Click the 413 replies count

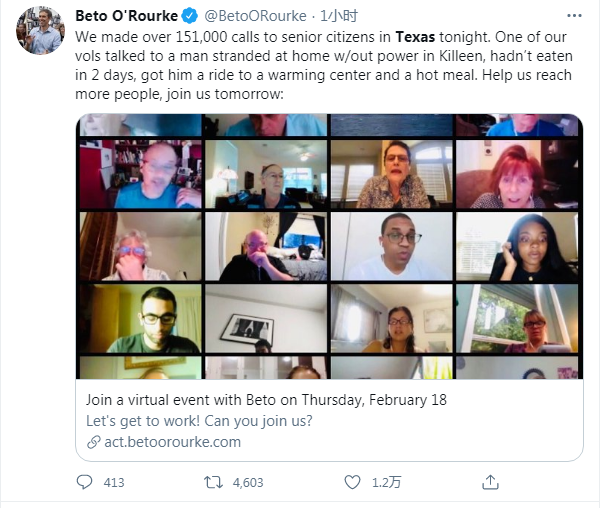(113, 482)
